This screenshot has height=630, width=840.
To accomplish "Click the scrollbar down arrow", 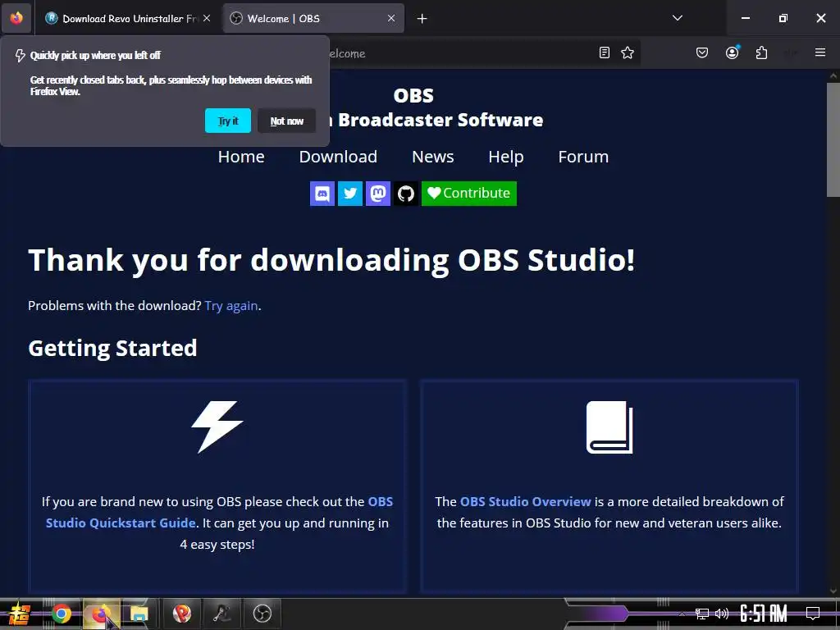I will click(833, 591).
